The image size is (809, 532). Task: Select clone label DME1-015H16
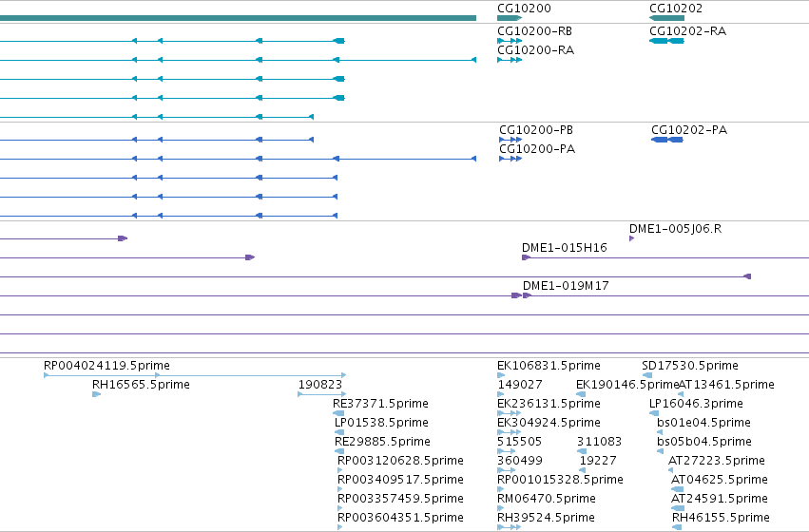pyautogui.click(x=565, y=248)
